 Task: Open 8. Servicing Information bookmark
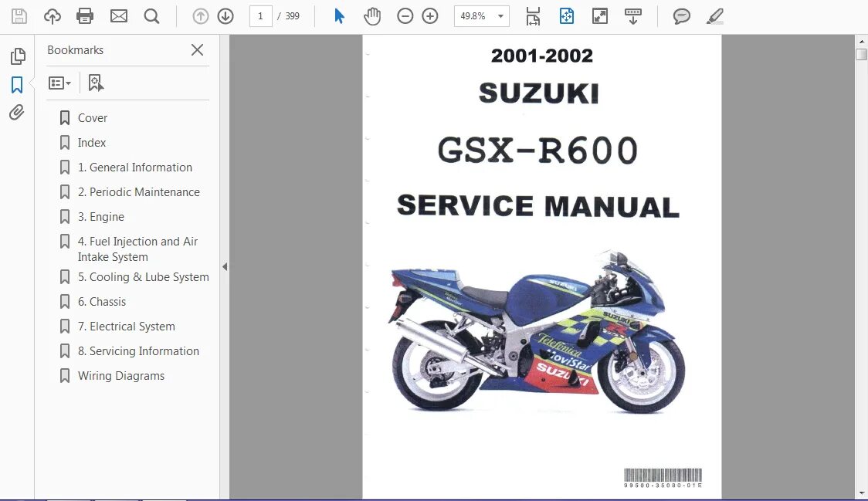[x=137, y=351]
